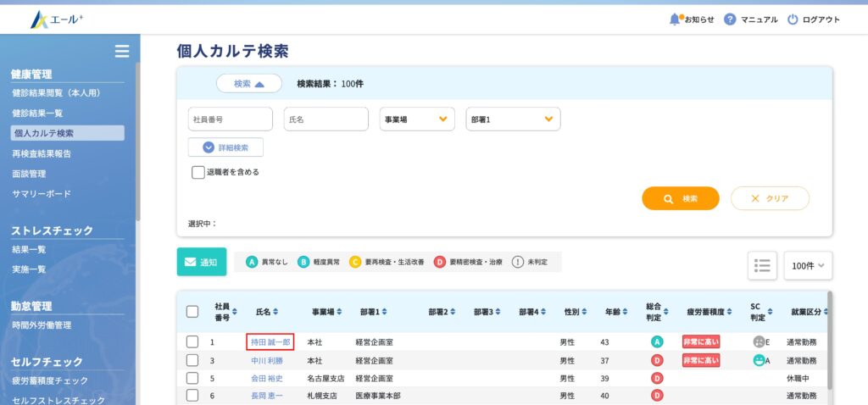Click the orange 検索 search button
Image resolution: width=868 pixels, height=405 pixels.
pyautogui.click(x=681, y=198)
